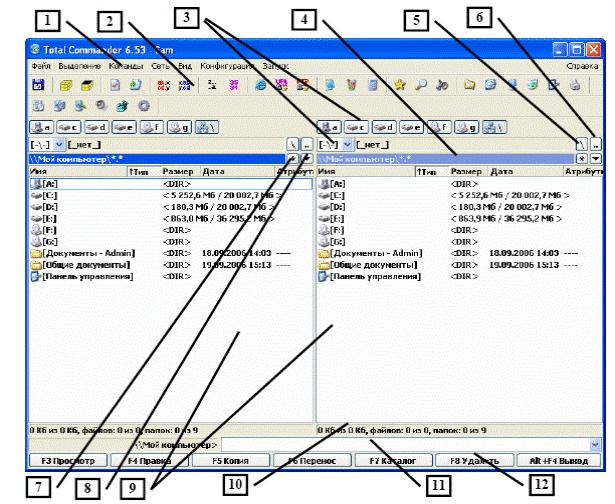Image resolution: width=615 pixels, height=504 pixels.
Task: Select drive c button in right panel
Action: pos(356,127)
